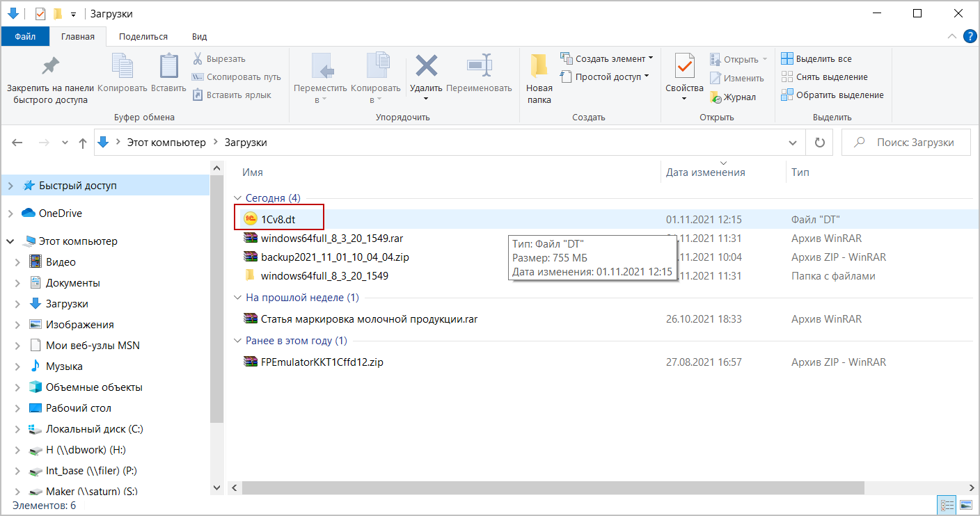Open the Файл menu tab
Image resolution: width=980 pixels, height=516 pixels.
25,37
